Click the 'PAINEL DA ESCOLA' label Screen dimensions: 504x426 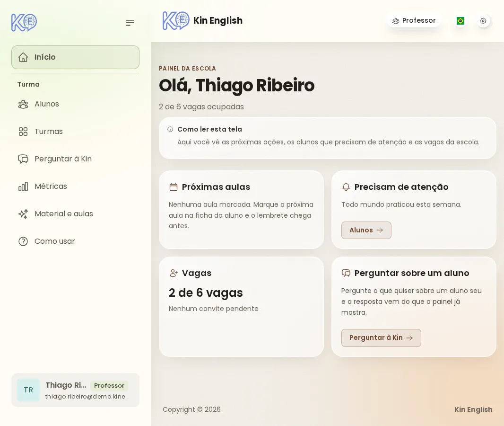click(x=187, y=69)
